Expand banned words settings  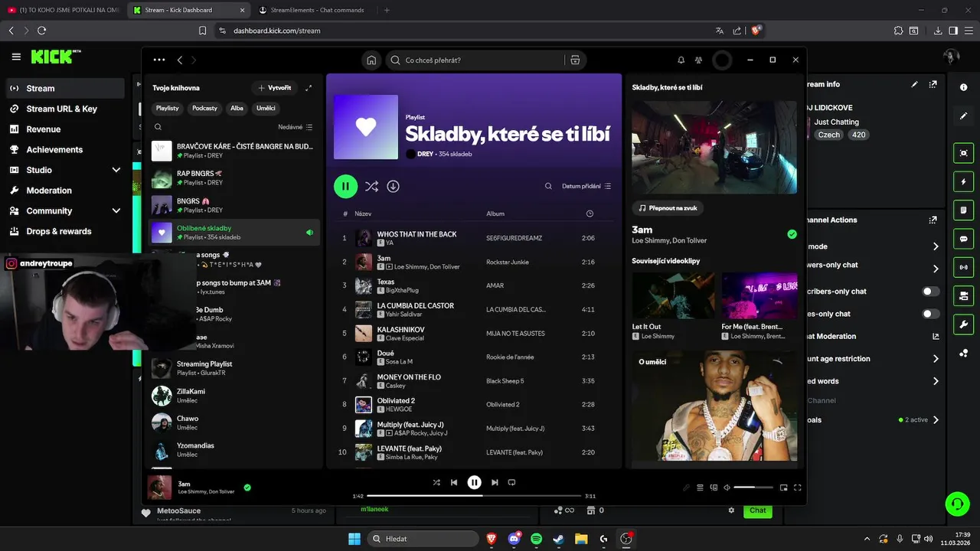[x=936, y=381]
